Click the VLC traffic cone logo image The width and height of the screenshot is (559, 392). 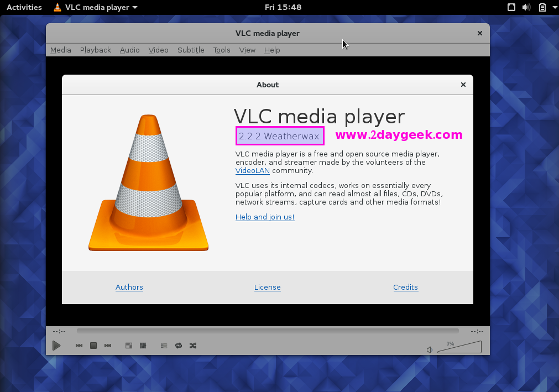click(148, 182)
